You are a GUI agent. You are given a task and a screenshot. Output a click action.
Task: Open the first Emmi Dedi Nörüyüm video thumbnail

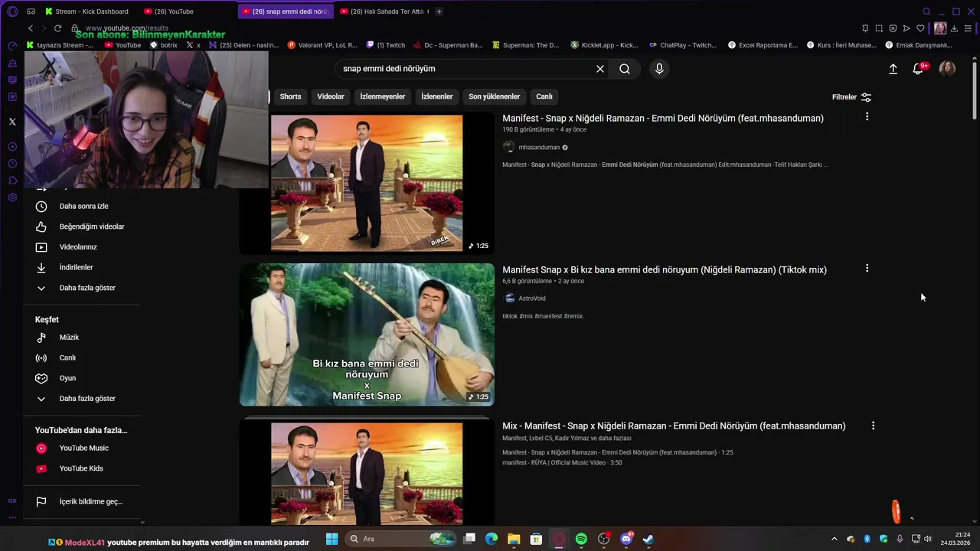point(367,183)
